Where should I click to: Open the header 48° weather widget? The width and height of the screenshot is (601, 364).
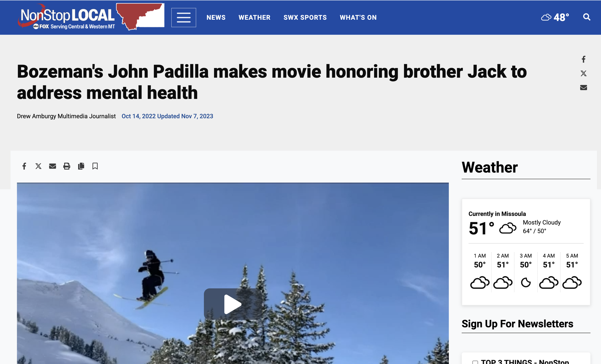(x=555, y=17)
